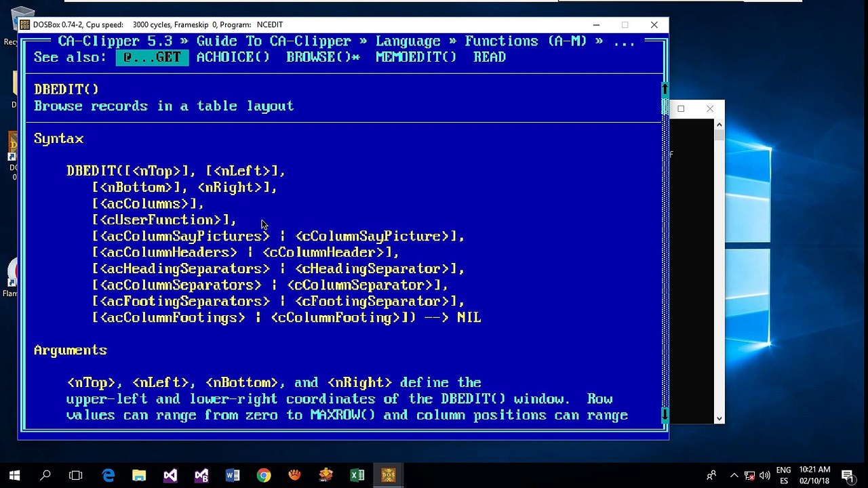Open Microsoft Excel from the taskbar
Image resolution: width=868 pixels, height=488 pixels.
click(357, 475)
